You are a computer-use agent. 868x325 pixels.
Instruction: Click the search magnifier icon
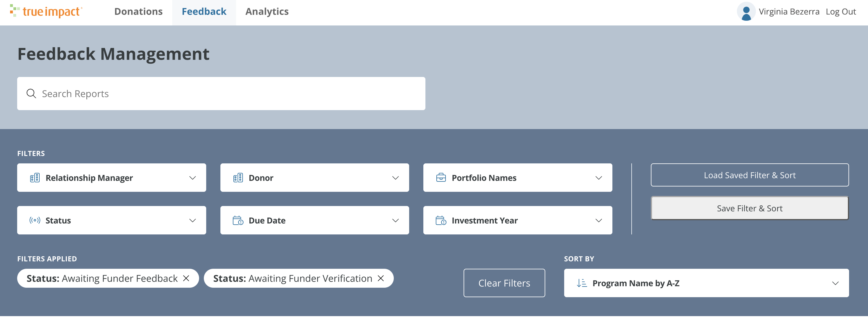[31, 94]
